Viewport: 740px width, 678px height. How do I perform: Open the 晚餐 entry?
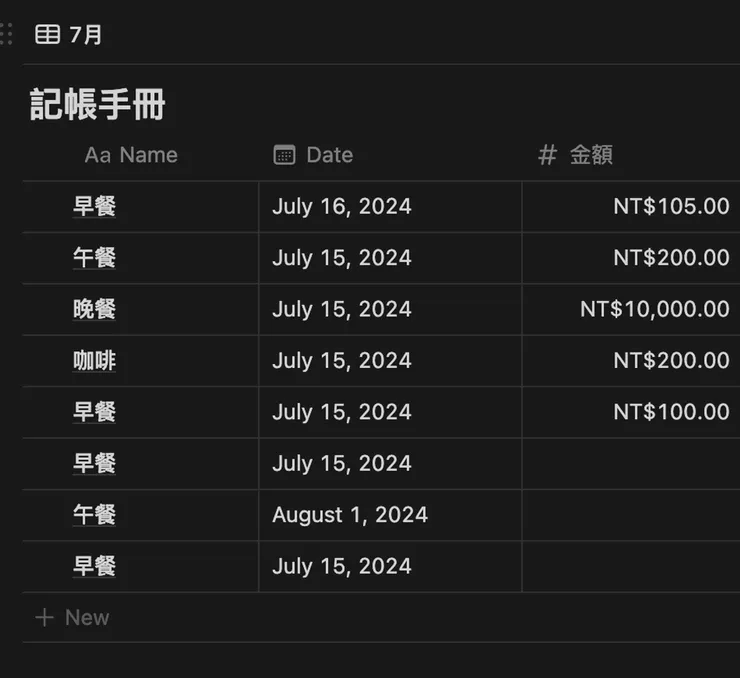pyautogui.click(x=95, y=309)
